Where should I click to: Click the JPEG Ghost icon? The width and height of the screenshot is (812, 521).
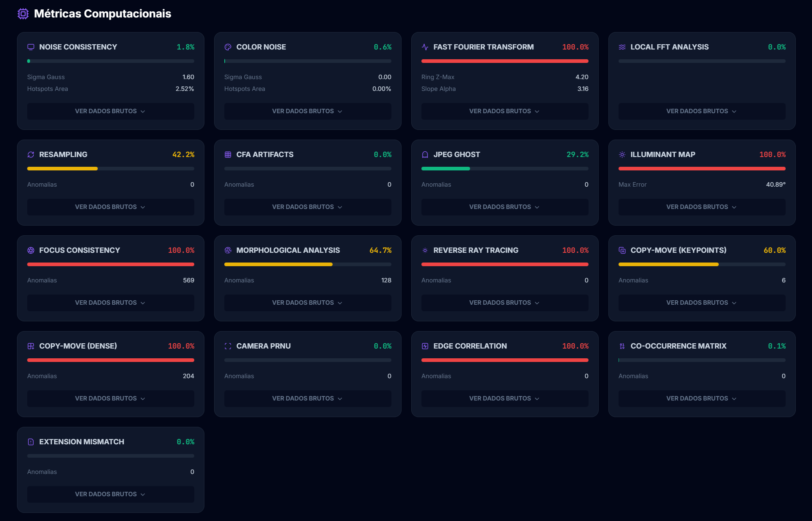click(x=425, y=155)
